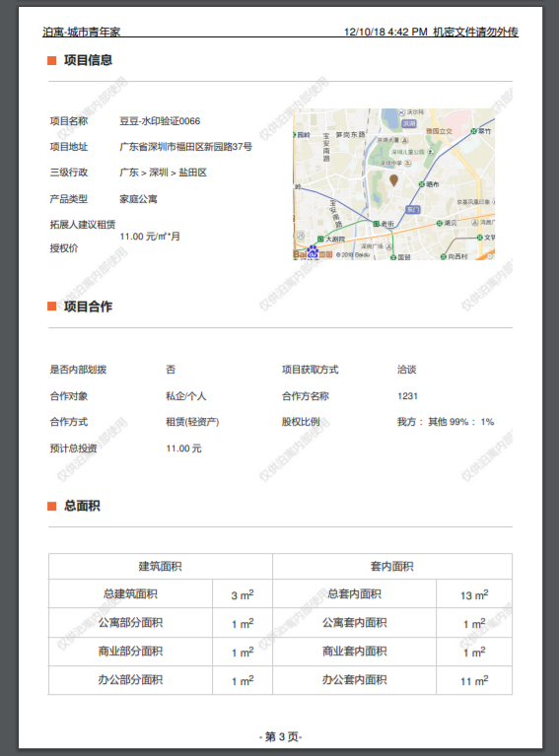
Task: Select project name value 豆豆-水印验证0066
Action: click(160, 121)
